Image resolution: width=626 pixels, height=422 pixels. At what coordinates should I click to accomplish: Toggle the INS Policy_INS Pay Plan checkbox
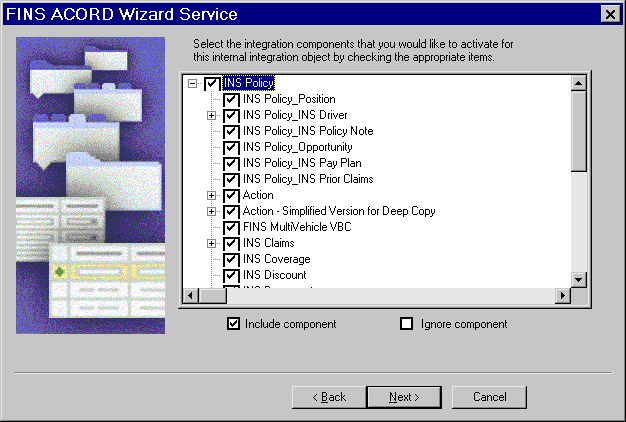[231, 163]
